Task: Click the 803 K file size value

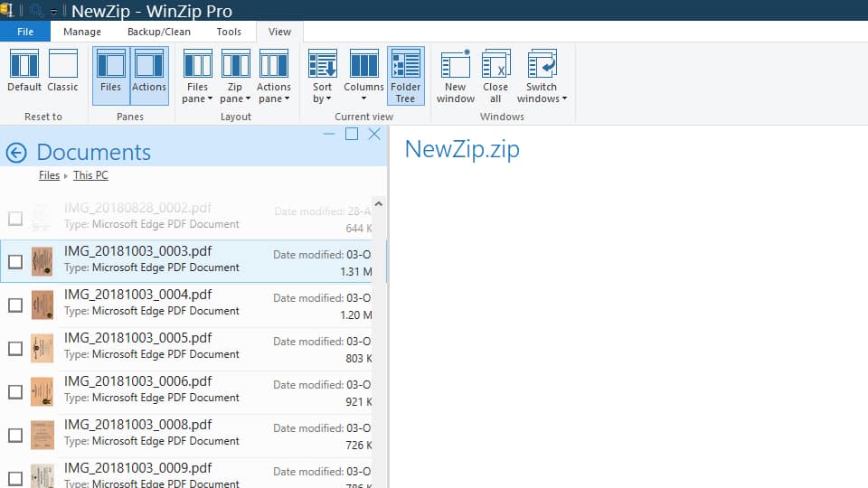Action: pos(359,359)
